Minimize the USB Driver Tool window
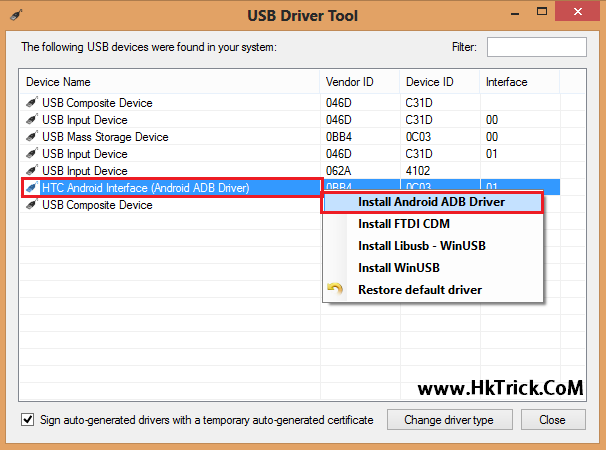Screen dimensions: 606x450 [515, 13]
